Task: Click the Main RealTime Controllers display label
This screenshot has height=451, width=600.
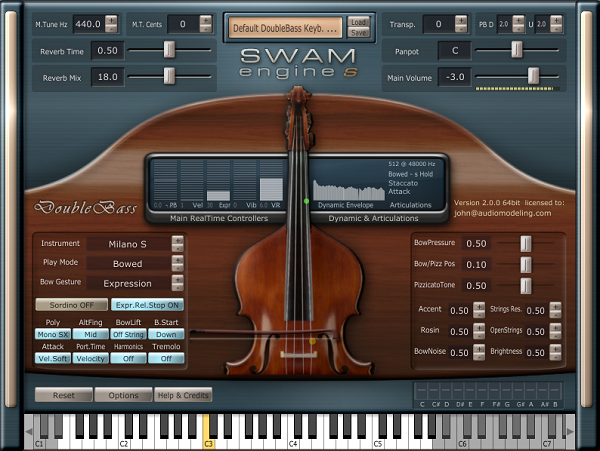Action: pos(219,218)
